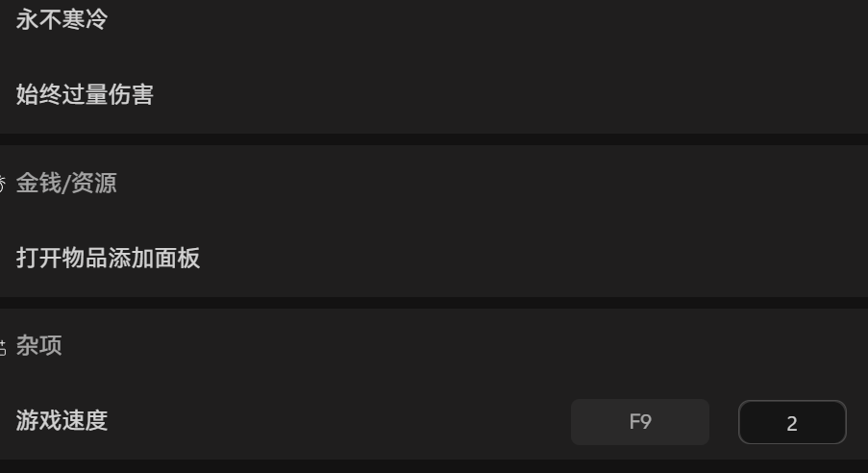Edit the 游戏速度 multiplier number box
This screenshot has width=868, height=473.
791,423
